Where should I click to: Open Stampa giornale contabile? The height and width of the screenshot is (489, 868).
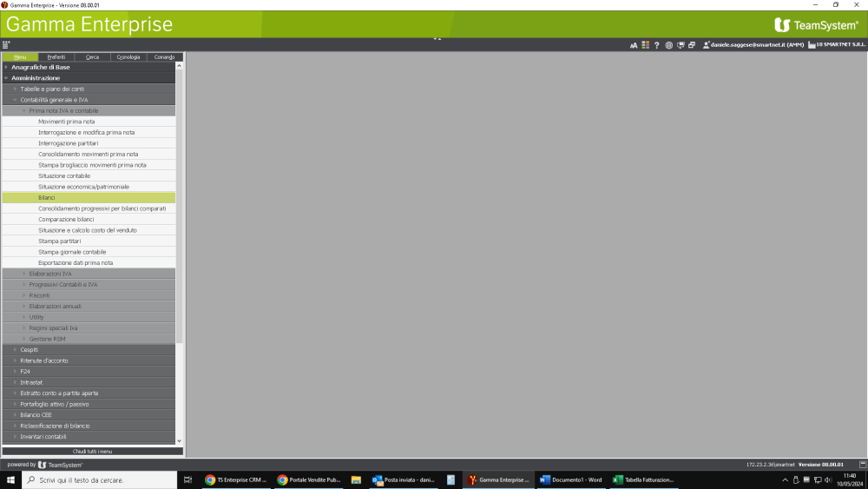89,252
